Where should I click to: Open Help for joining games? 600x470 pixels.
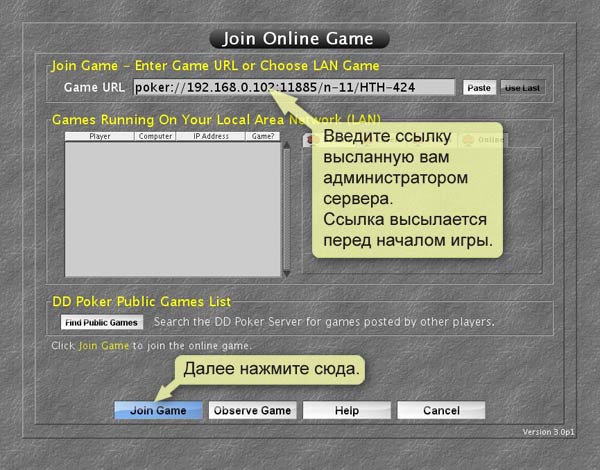(346, 410)
